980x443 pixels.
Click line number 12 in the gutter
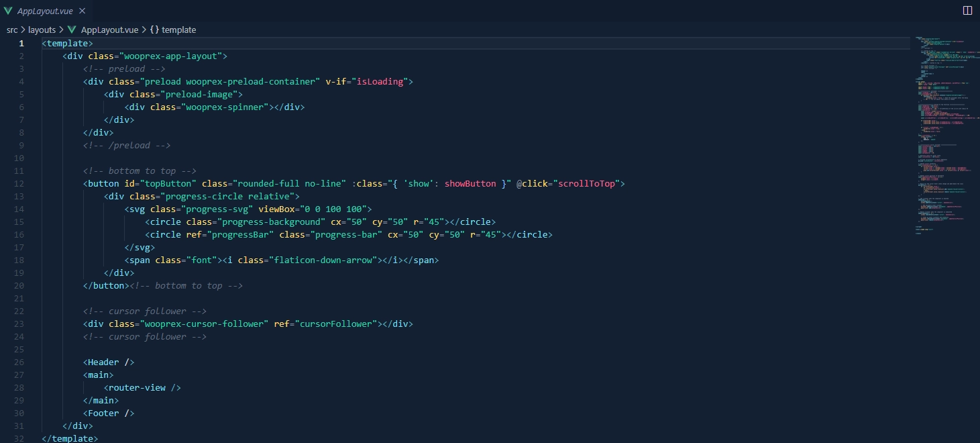(x=19, y=183)
